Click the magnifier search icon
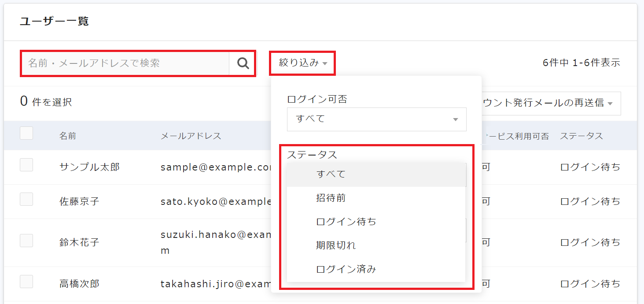644x304 pixels. point(243,63)
